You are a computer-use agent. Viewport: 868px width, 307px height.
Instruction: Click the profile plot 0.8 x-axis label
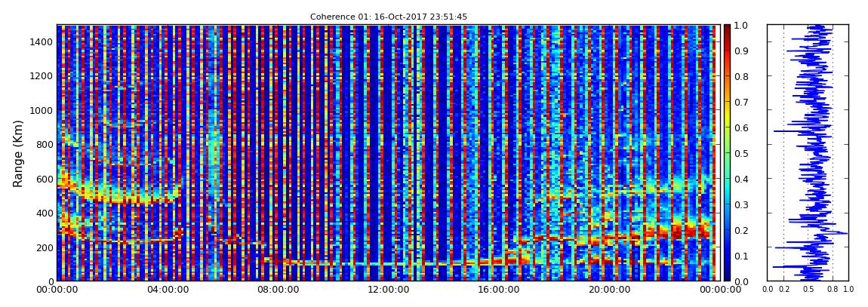tap(833, 290)
